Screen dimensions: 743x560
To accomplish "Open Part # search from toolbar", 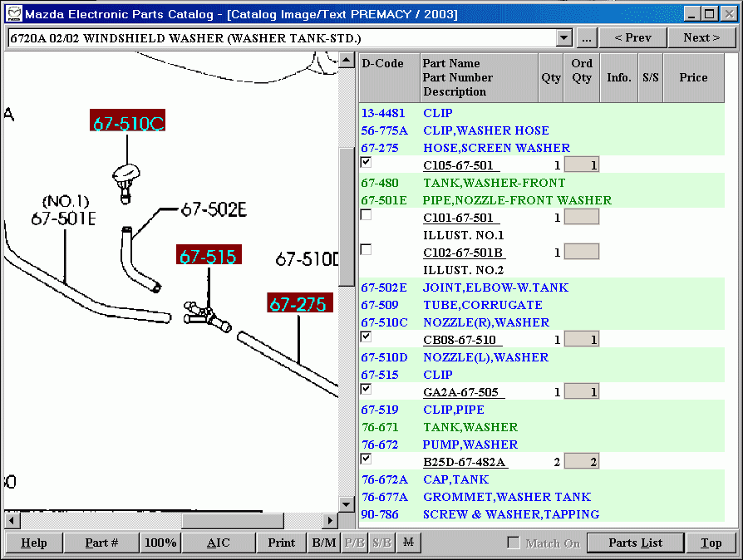I will pos(101,543).
